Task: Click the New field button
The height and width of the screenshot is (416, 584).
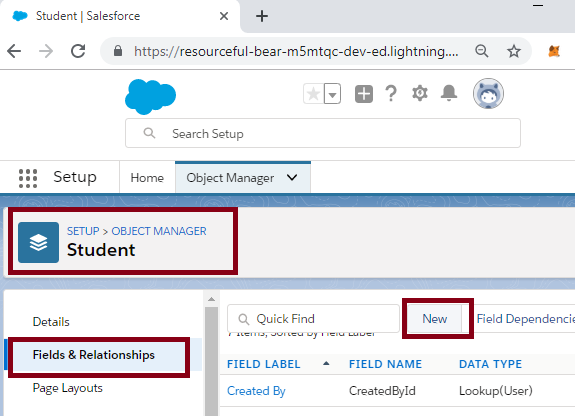Action: coord(434,319)
